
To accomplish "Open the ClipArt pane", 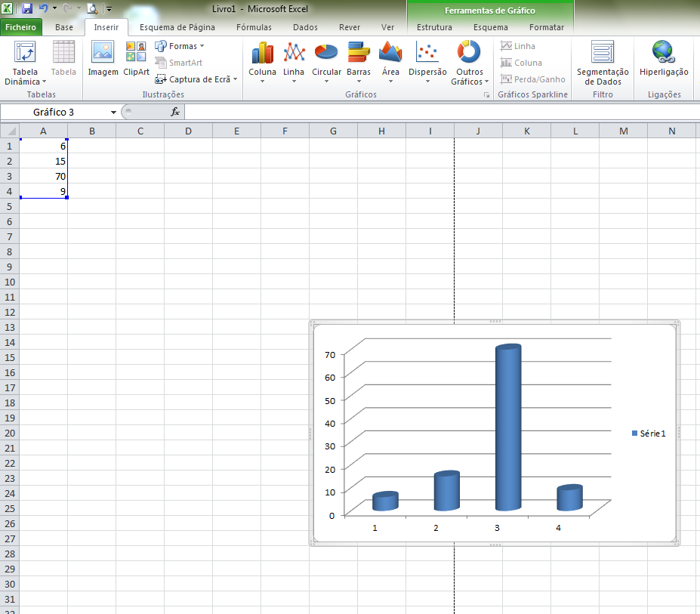I will pos(136,58).
